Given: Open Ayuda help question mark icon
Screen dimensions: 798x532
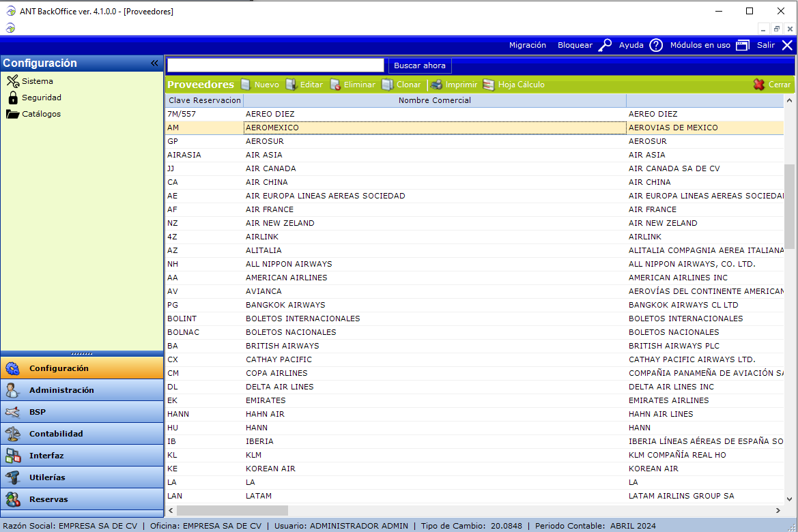Looking at the screenshot, I should point(656,45).
